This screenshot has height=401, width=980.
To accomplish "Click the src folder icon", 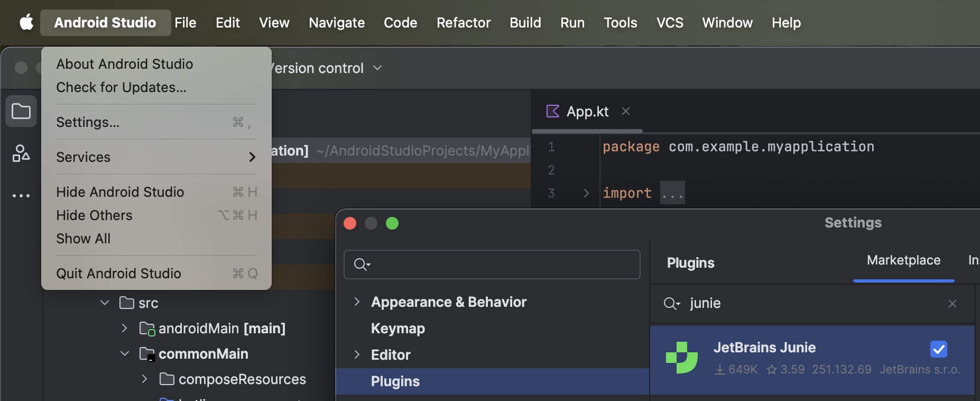I will click(x=127, y=303).
